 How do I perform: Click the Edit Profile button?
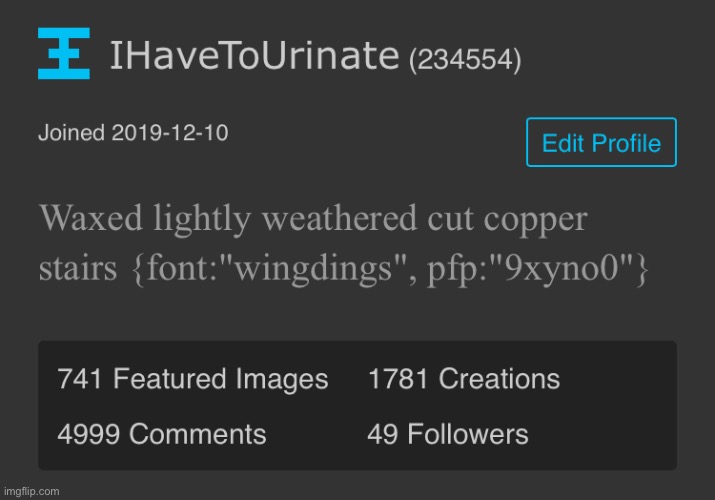[x=601, y=142]
